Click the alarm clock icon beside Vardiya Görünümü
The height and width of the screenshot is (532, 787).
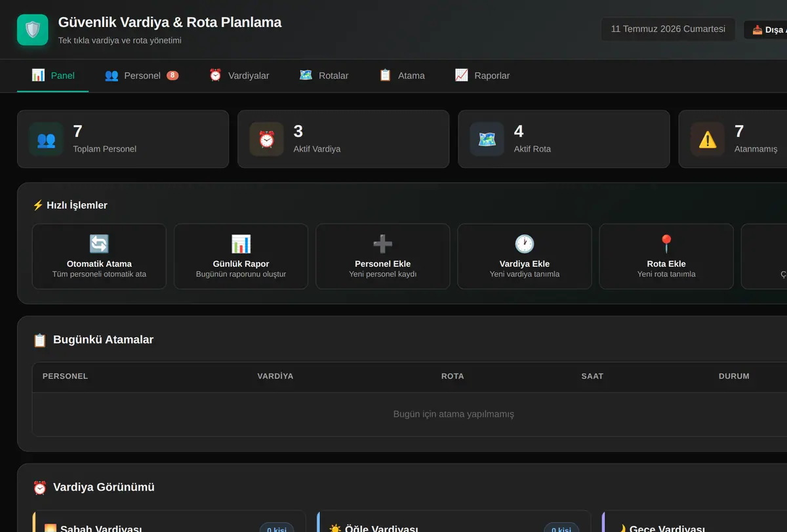click(40, 487)
